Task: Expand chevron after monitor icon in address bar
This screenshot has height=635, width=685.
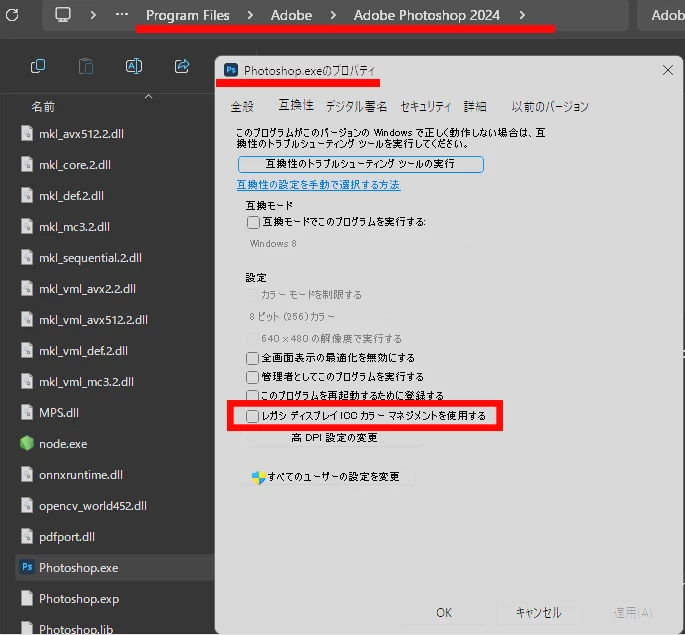Action: point(93,15)
